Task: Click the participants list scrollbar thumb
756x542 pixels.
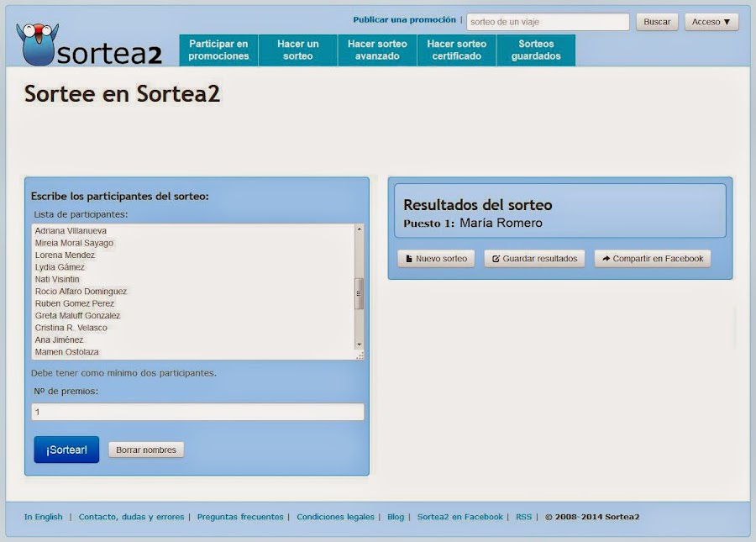Action: (x=360, y=293)
